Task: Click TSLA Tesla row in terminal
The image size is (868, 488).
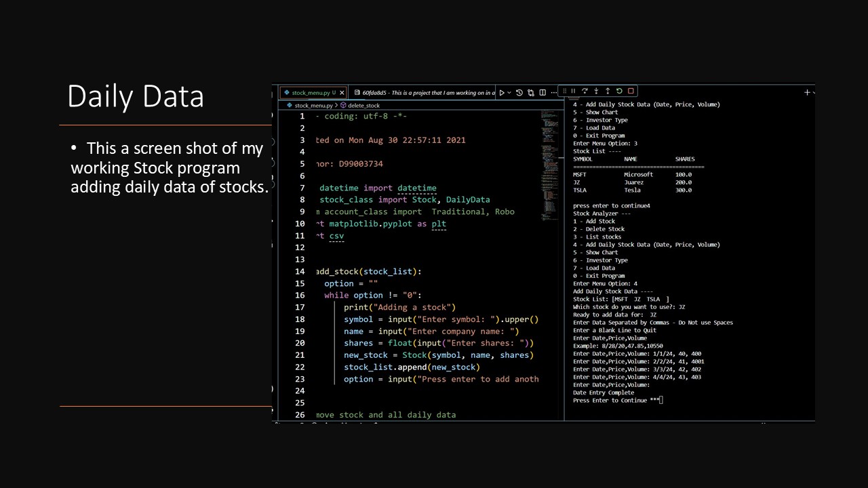Action: [x=632, y=190]
